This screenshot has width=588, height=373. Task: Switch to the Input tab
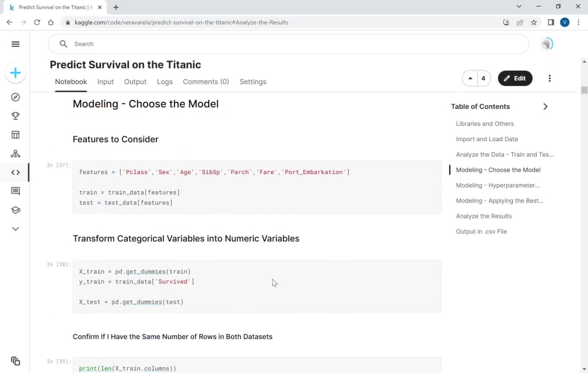tap(105, 82)
